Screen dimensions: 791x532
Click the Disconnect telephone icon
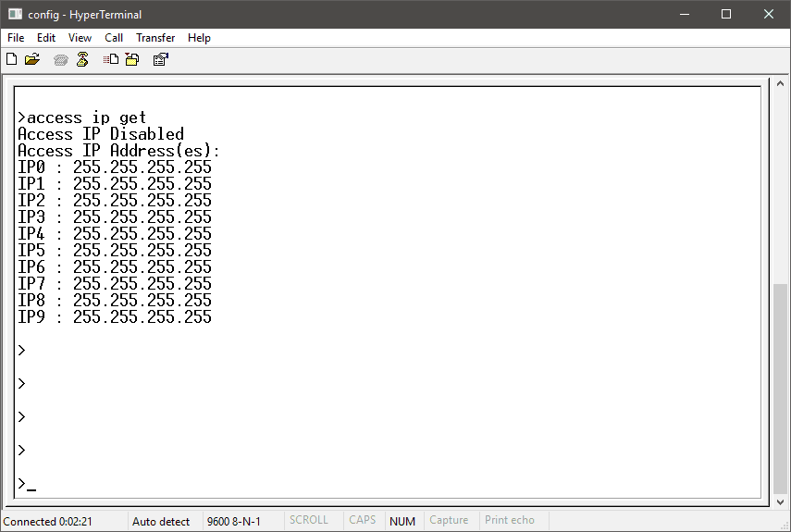coord(82,59)
